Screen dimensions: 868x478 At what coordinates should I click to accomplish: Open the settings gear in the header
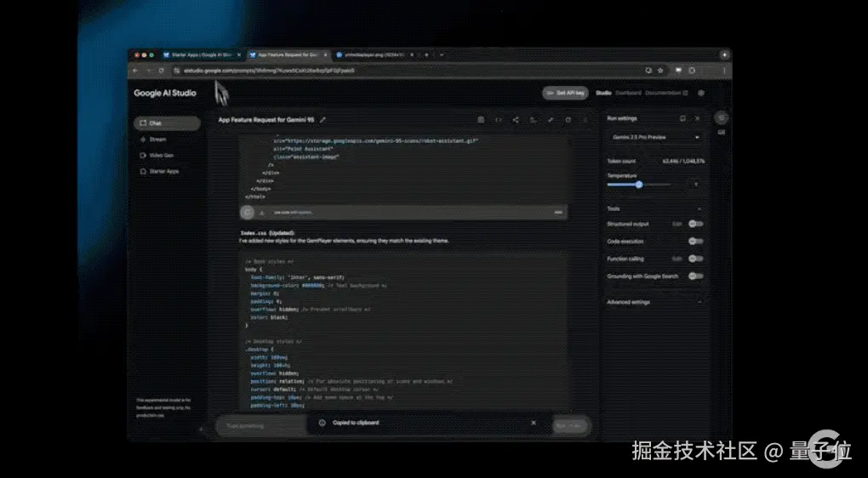pos(701,93)
